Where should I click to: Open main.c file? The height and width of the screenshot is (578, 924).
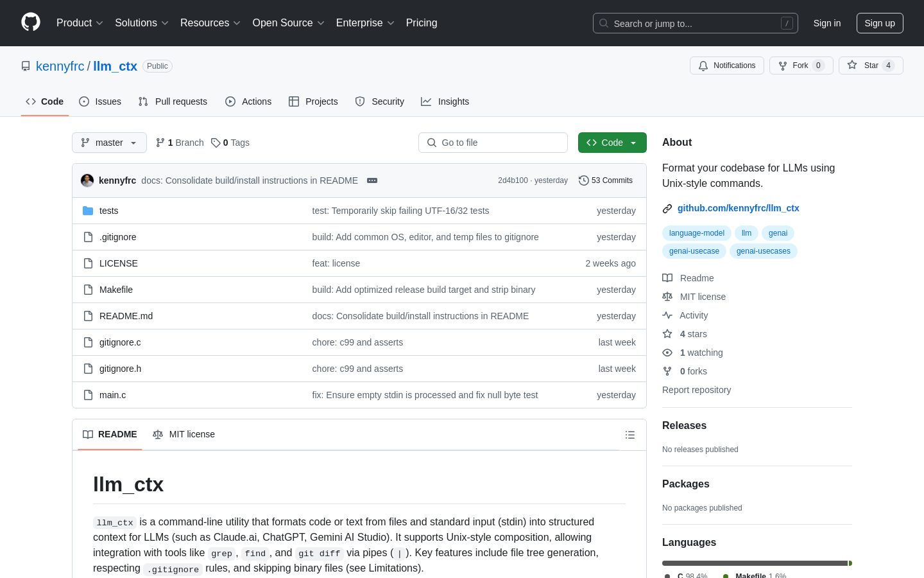112,395
